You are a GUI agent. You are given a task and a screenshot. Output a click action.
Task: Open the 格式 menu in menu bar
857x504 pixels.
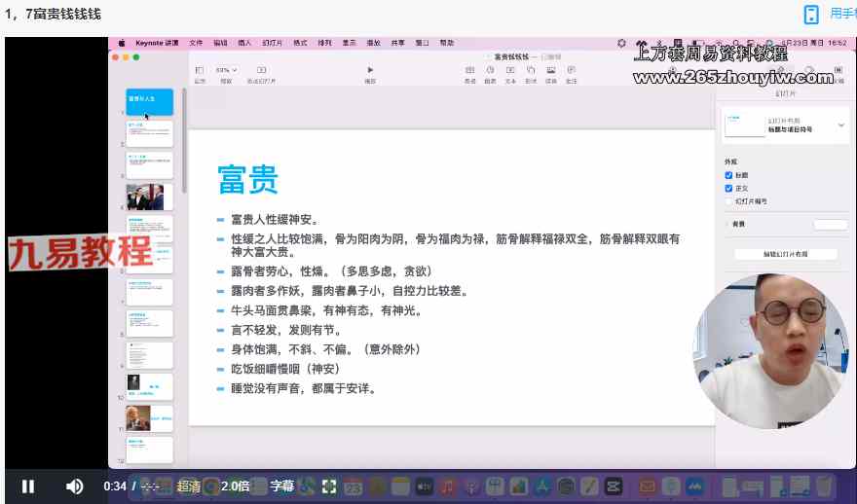click(300, 43)
